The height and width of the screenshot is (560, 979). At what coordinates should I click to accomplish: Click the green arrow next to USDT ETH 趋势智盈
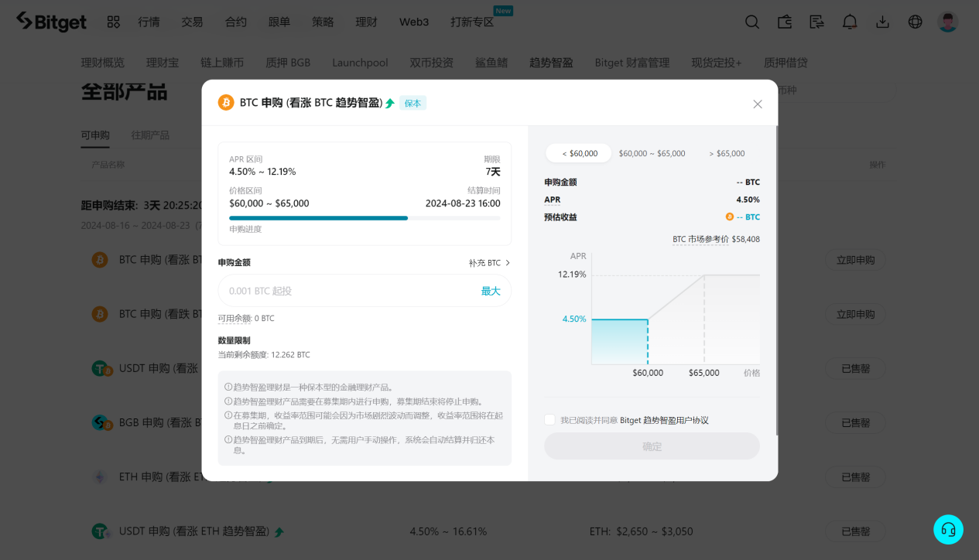(279, 532)
